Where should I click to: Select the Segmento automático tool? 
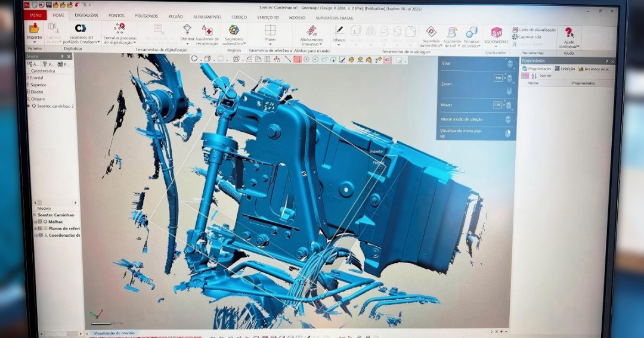234,30
